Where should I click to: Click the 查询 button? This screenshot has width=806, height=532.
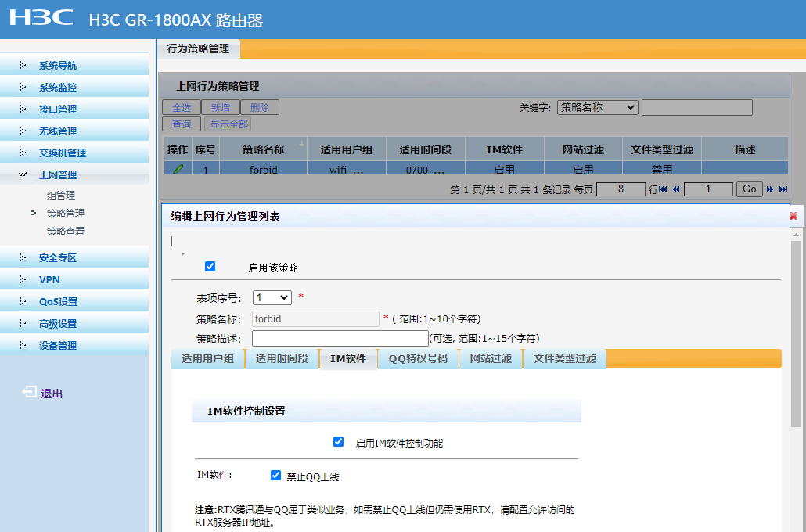(182, 124)
